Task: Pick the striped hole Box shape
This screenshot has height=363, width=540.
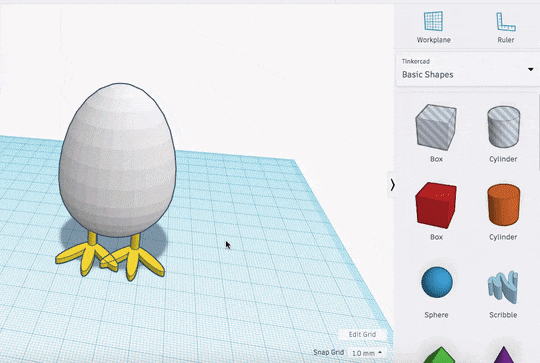Action: 436,127
